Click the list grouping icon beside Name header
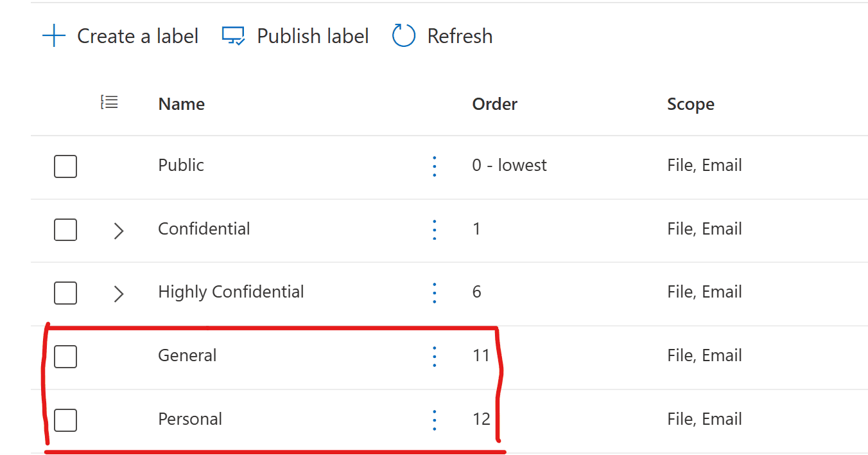 (x=110, y=102)
